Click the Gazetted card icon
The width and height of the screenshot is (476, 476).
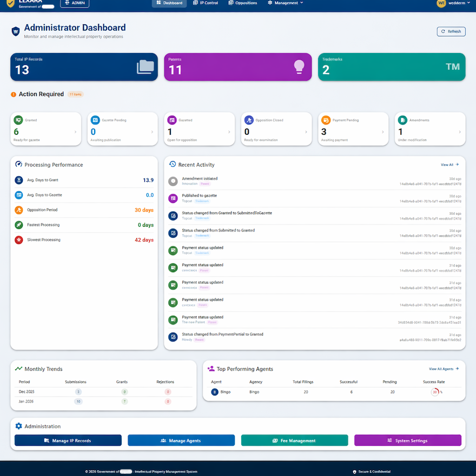[172, 120]
